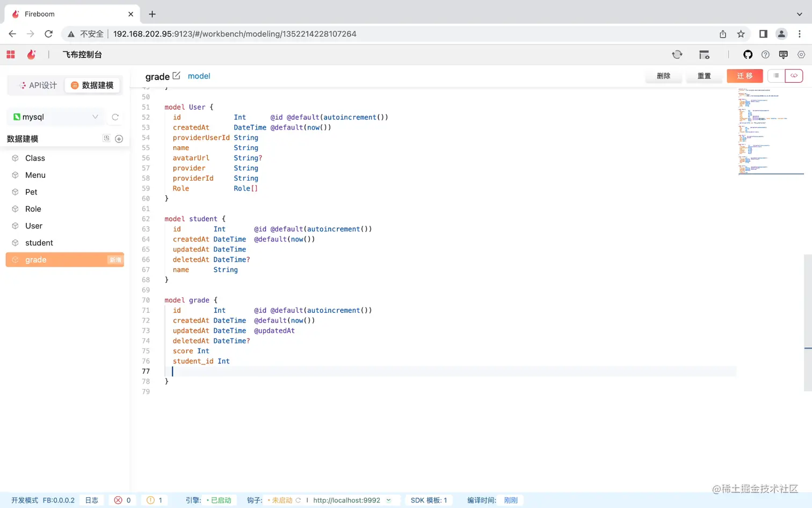Switch to the API设计 tab

[x=38, y=85]
